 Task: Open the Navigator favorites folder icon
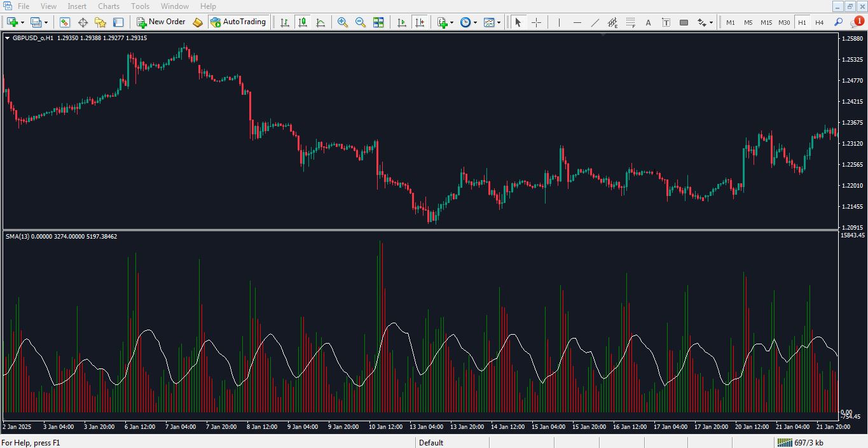click(100, 22)
